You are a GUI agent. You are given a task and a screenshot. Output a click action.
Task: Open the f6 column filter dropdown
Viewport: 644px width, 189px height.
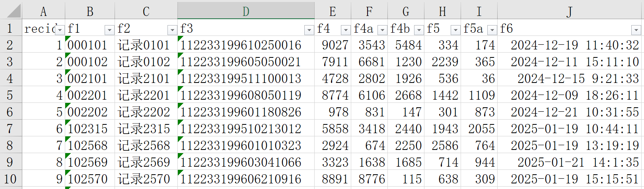click(x=636, y=30)
